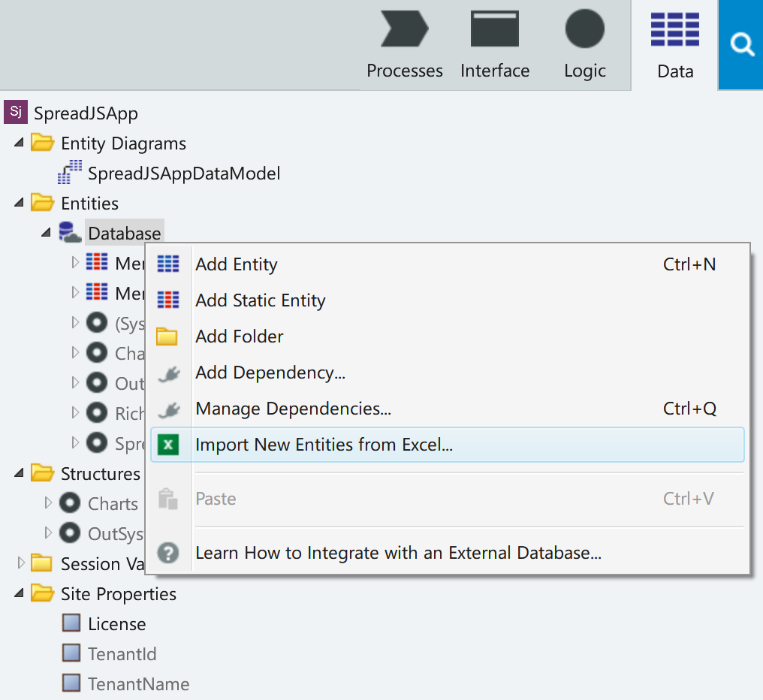Choose Add Entity from context menu
763x700 pixels.
point(447,264)
